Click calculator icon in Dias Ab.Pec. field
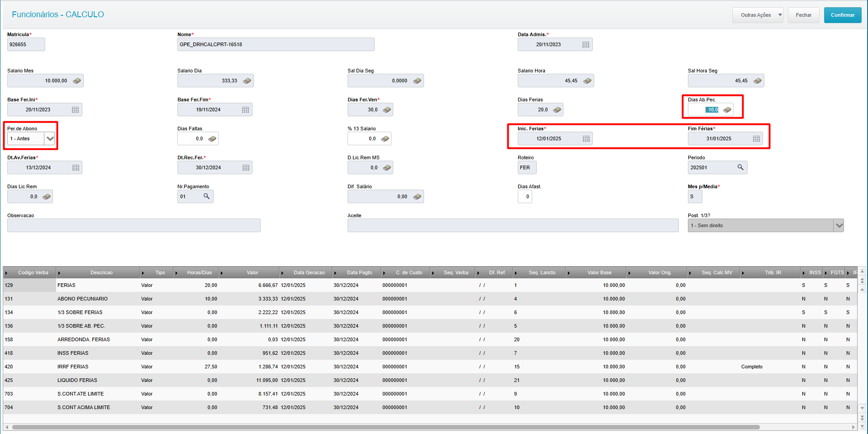The width and height of the screenshot is (868, 434). click(727, 110)
